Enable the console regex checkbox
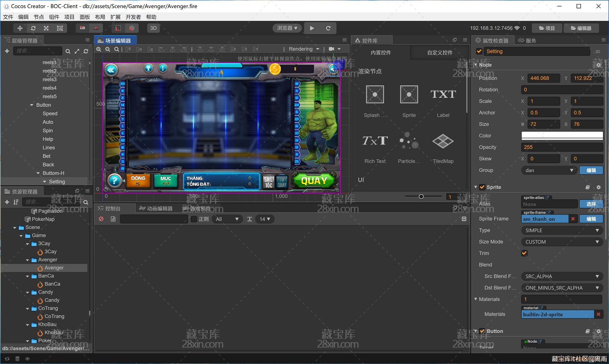This screenshot has width=609, height=364. [x=194, y=219]
